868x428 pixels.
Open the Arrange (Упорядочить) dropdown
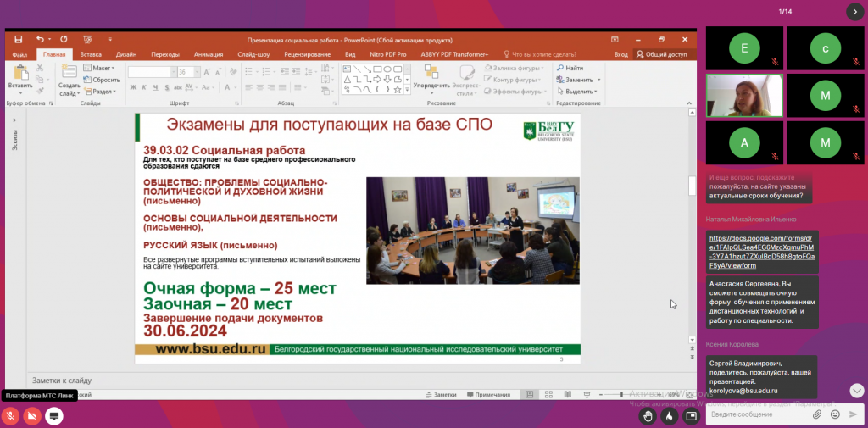click(x=431, y=78)
